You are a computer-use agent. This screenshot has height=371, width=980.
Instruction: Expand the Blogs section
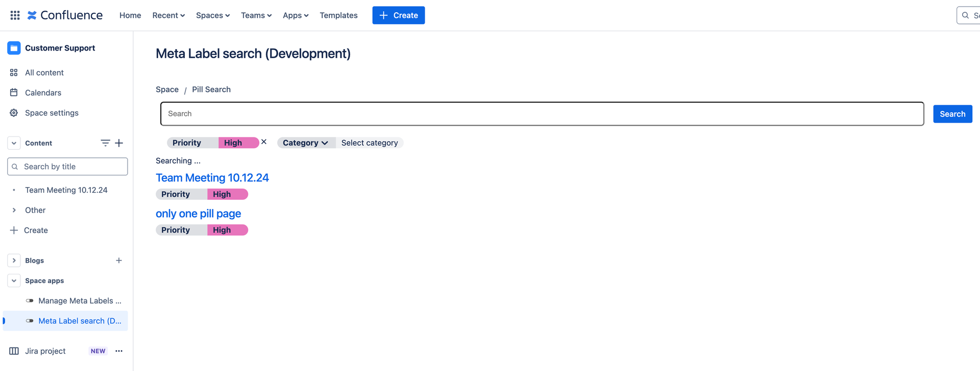14,261
